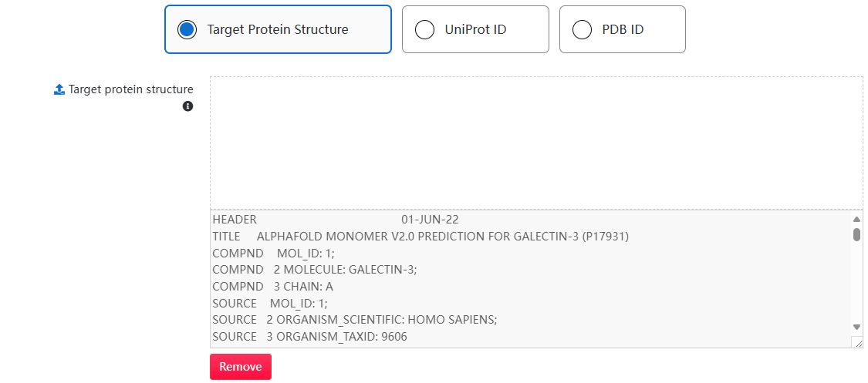Click the SOURCE MOL_ID: 1 line
868x383 pixels.
click(270, 303)
